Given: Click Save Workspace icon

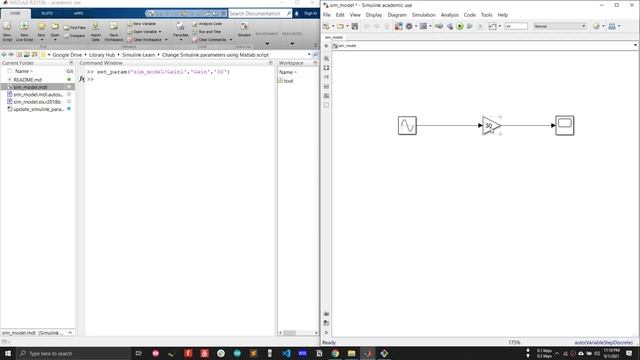Looking at the screenshot, I should pyautogui.click(x=113, y=31).
